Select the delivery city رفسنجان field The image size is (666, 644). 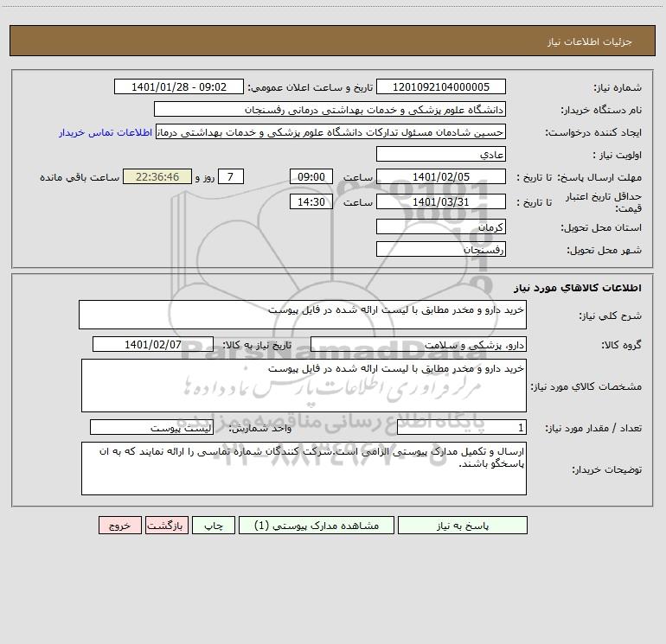point(441,249)
